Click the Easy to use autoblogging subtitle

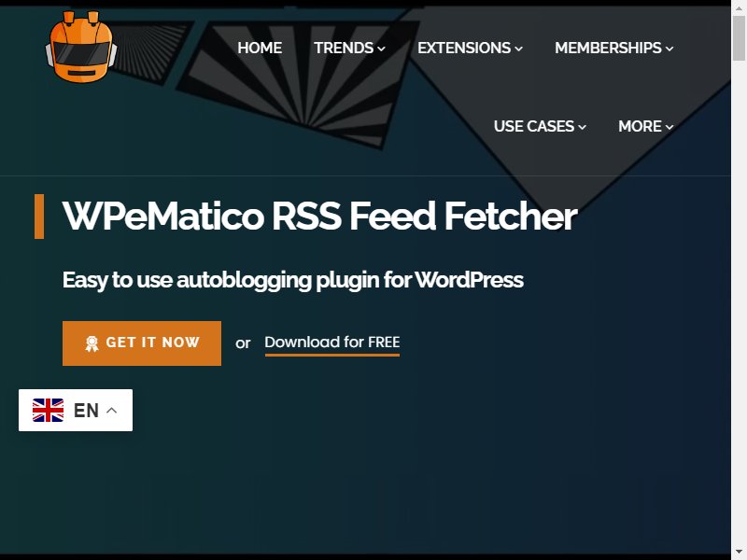293,280
